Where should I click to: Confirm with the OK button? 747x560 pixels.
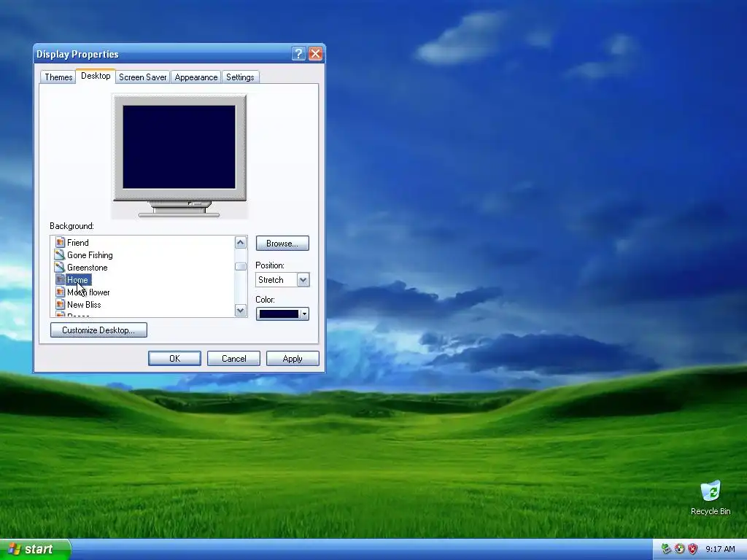point(174,359)
